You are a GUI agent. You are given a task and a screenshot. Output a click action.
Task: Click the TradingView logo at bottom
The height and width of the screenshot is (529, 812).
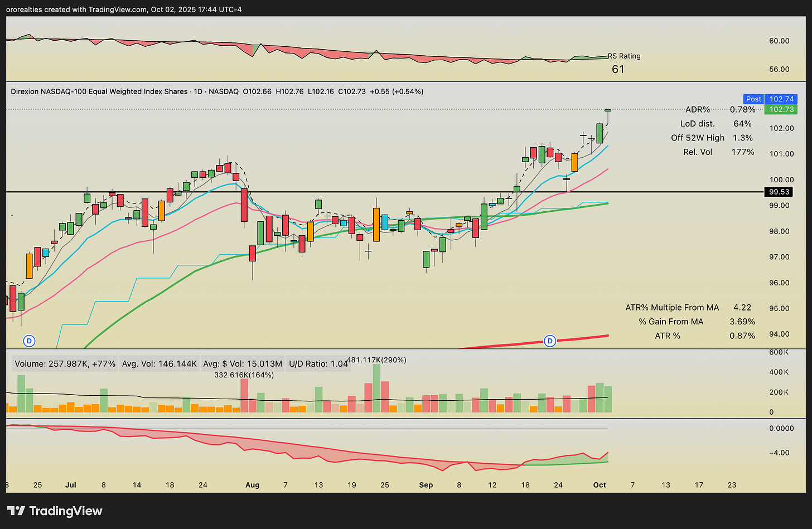[x=55, y=511]
